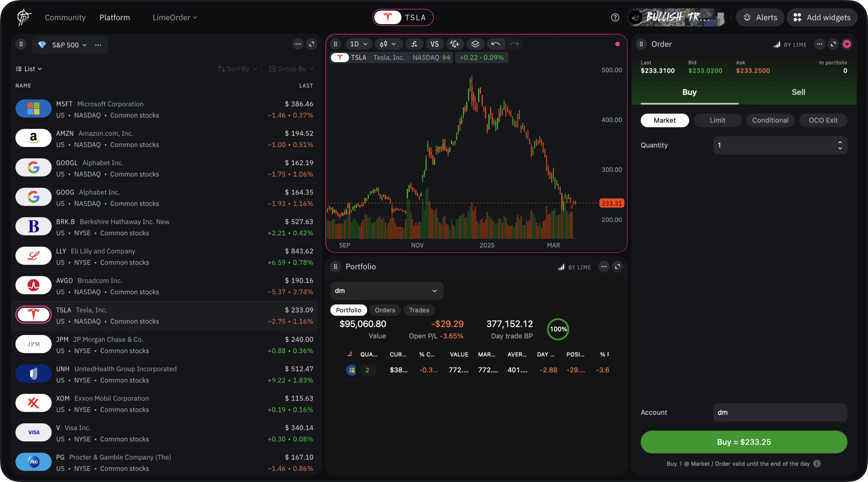868x482 pixels.
Task: Add an indicator using the function icon
Action: click(x=414, y=44)
